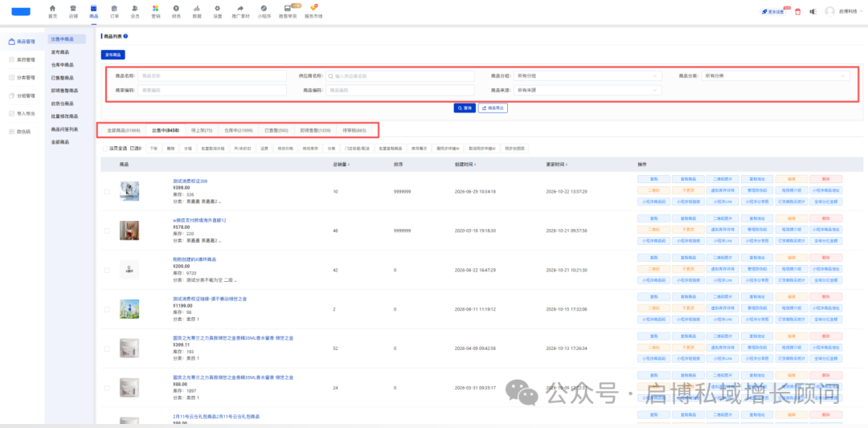Viewport: 868px width, 428px height.
Task: Go to the 首页 home icon
Action: tap(52, 8)
